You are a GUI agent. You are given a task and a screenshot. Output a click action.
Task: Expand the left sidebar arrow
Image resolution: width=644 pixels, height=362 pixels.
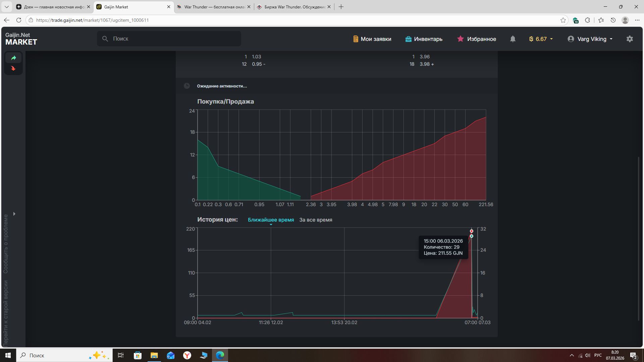click(x=14, y=214)
